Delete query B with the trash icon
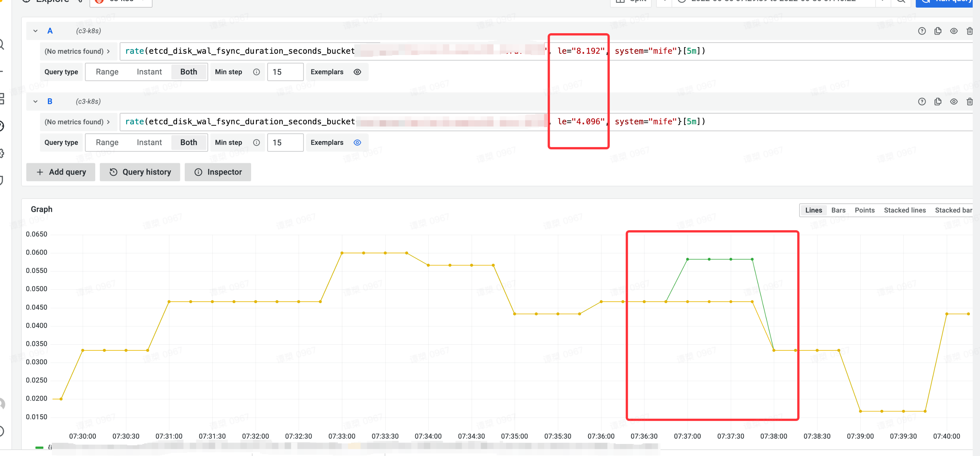 (970, 101)
